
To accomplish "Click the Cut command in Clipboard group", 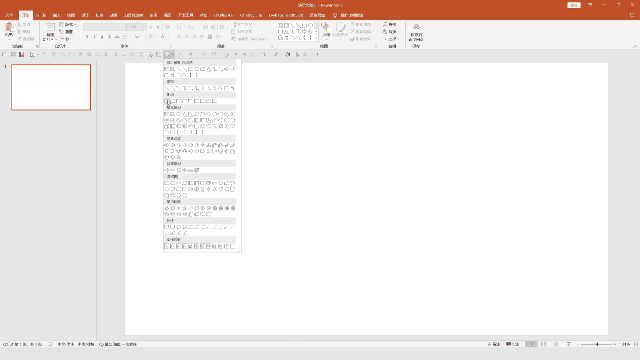I will [x=24, y=24].
